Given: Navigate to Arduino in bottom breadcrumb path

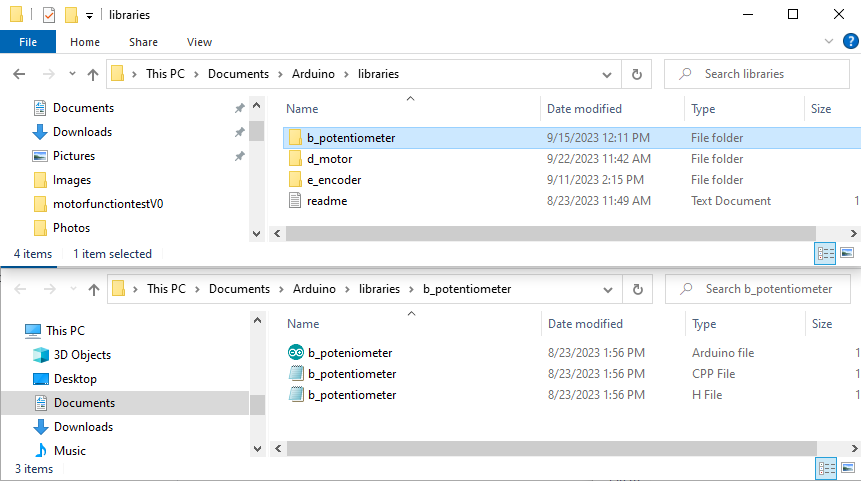Looking at the screenshot, I should click(315, 289).
